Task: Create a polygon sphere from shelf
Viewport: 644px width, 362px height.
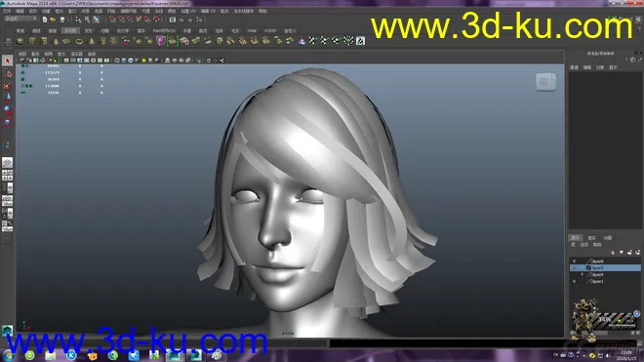Action: click(20, 41)
